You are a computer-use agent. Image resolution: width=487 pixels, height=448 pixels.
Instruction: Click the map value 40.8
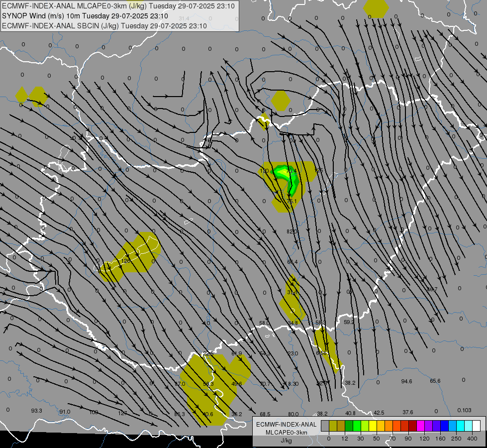(350, 413)
